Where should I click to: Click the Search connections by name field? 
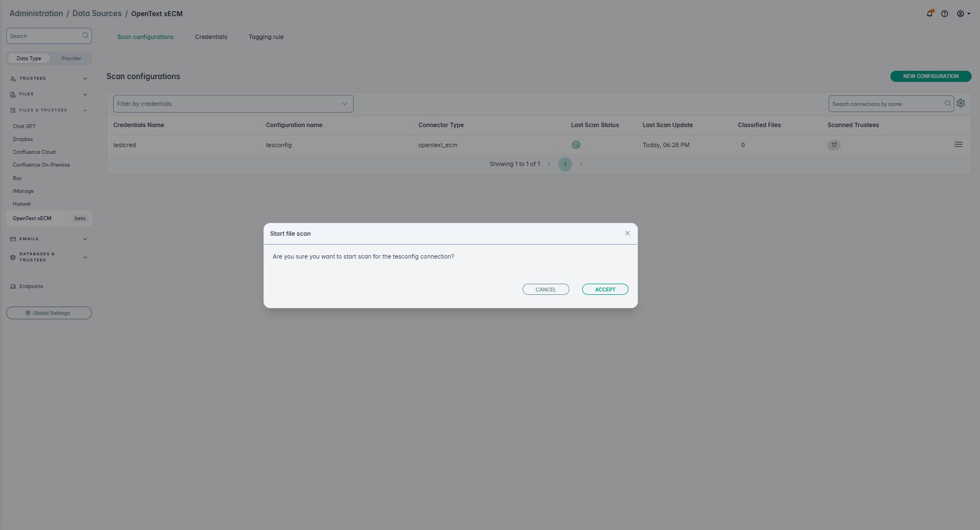pyautogui.click(x=886, y=104)
